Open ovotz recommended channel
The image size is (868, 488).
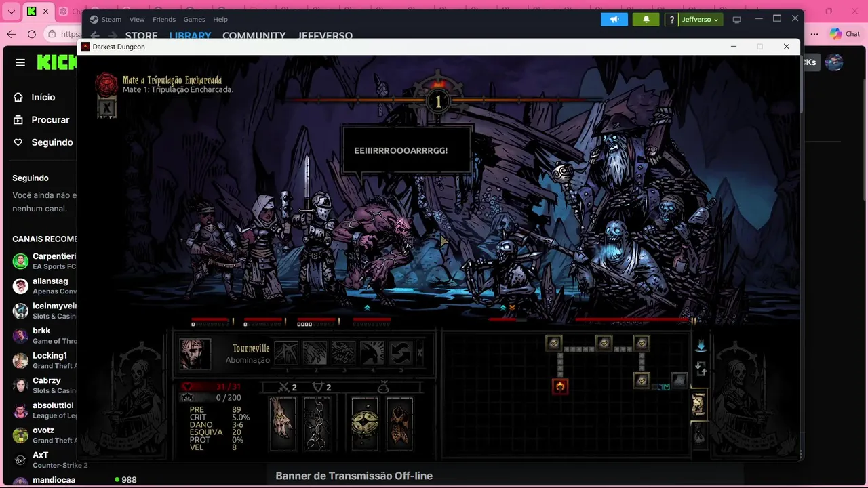pos(45,434)
